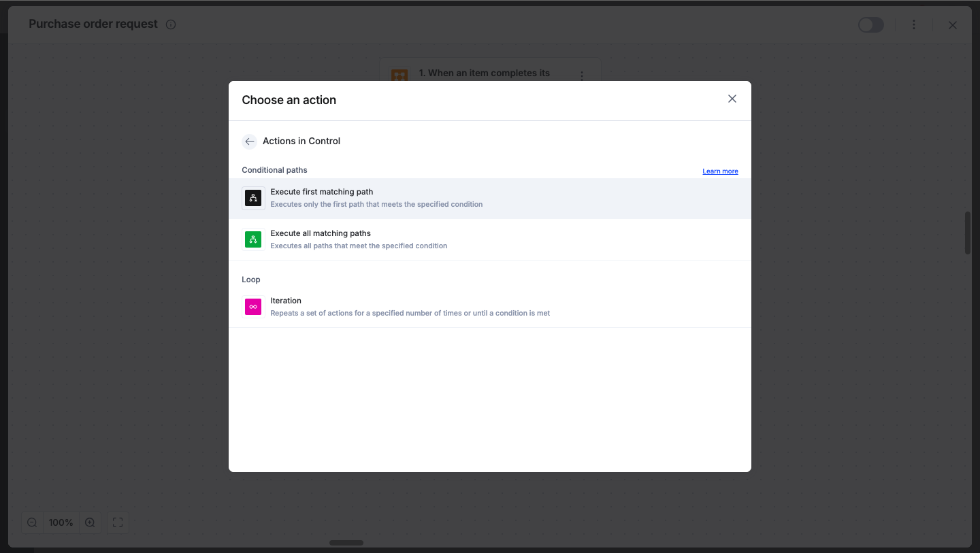This screenshot has width=980, height=553.
Task: Click the green all matching paths icon
Action: coord(253,239)
